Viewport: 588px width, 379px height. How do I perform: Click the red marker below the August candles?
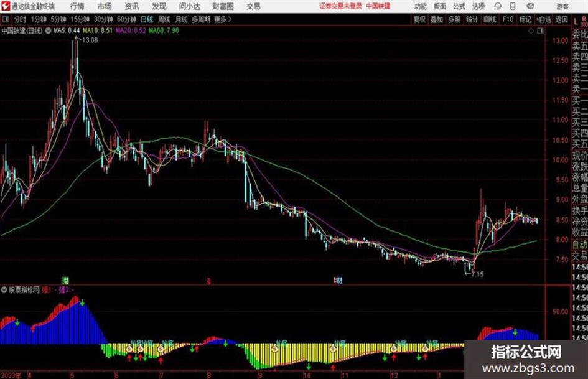[x=209, y=281]
